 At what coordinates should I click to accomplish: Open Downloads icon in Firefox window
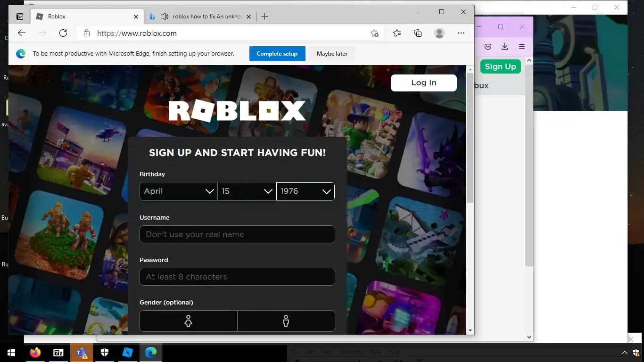tap(504, 47)
